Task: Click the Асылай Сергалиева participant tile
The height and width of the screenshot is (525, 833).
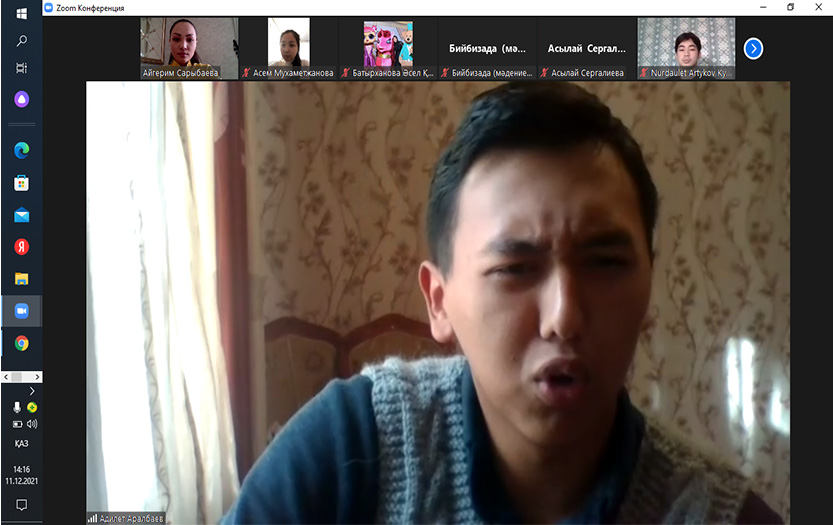Action: tap(586, 47)
